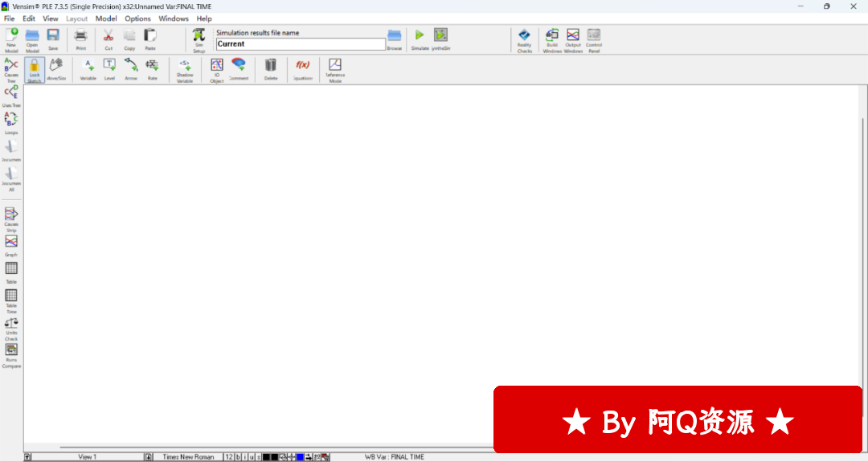Open the Model menu

(106, 18)
